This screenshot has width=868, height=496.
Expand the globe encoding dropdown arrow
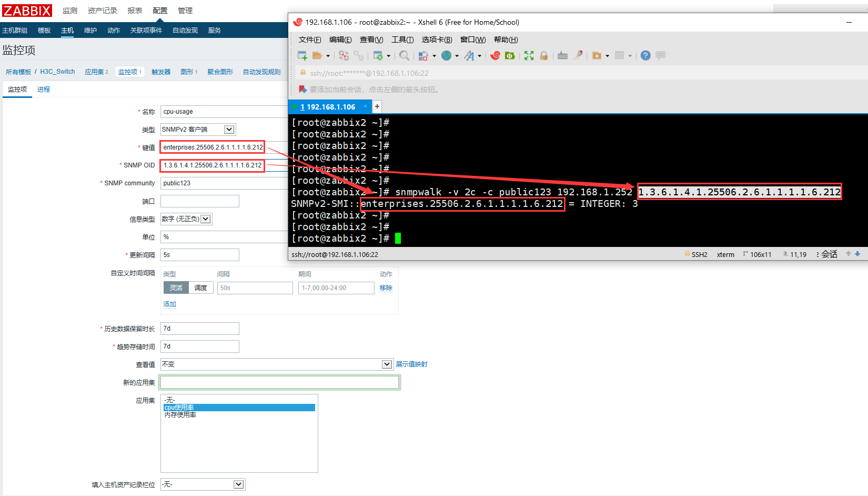457,56
